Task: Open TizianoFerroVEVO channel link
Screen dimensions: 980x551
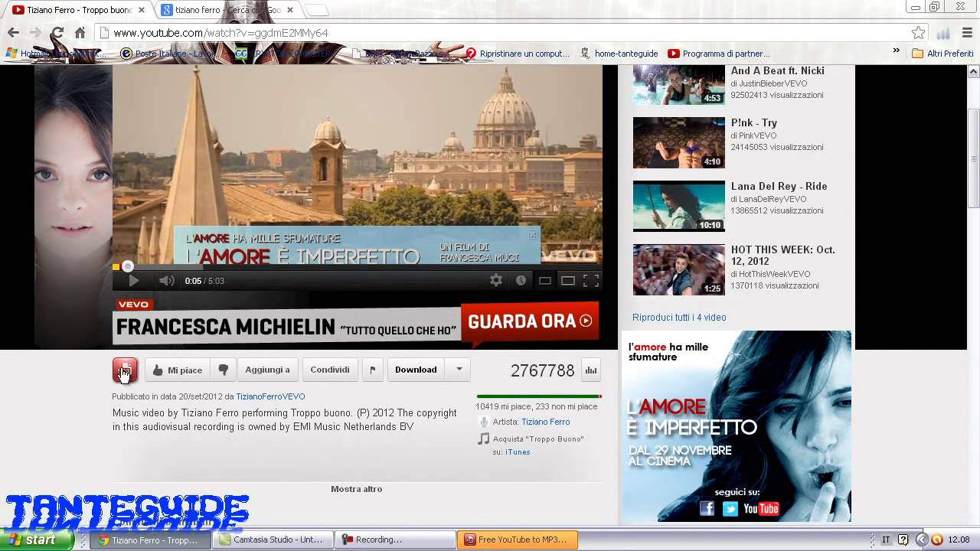Action: [270, 396]
